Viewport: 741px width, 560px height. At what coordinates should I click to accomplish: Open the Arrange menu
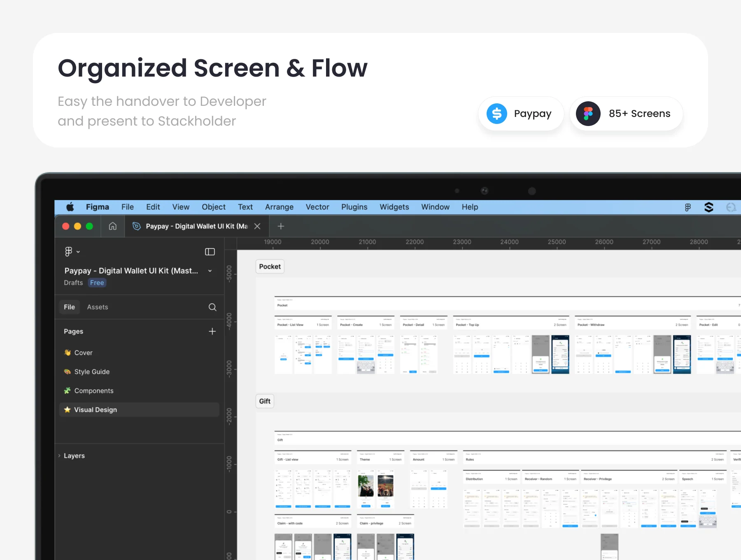[x=279, y=207]
